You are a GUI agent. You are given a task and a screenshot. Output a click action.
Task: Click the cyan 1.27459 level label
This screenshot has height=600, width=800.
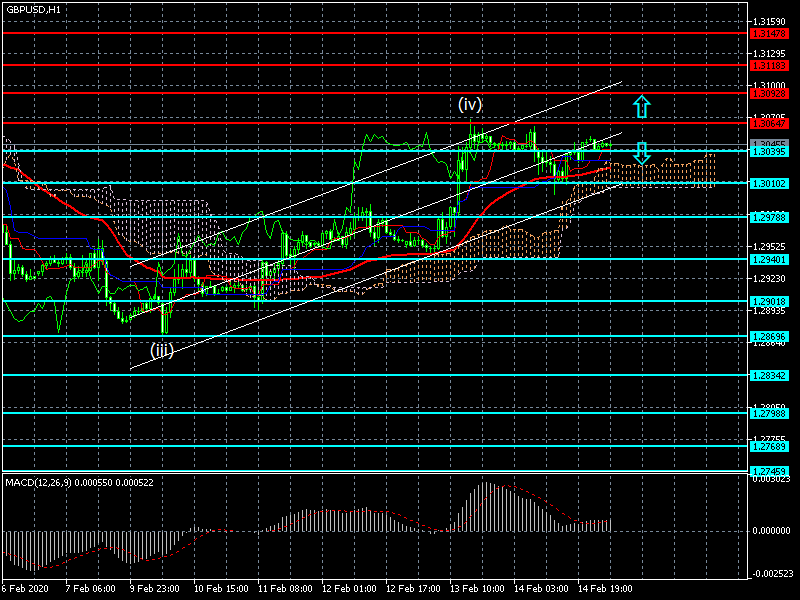click(769, 471)
